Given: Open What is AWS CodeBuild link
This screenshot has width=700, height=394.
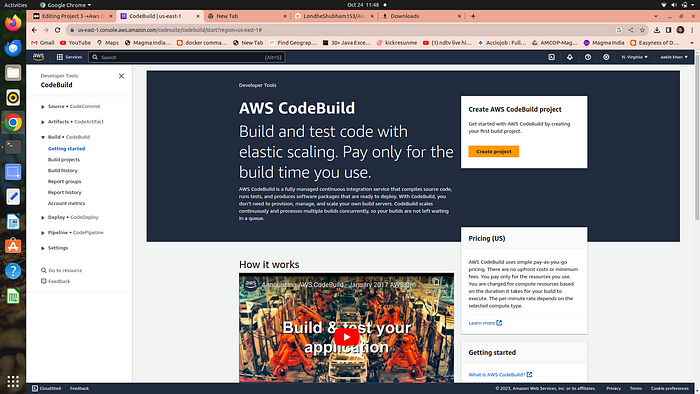Looking at the screenshot, I should pyautogui.click(x=500, y=375).
